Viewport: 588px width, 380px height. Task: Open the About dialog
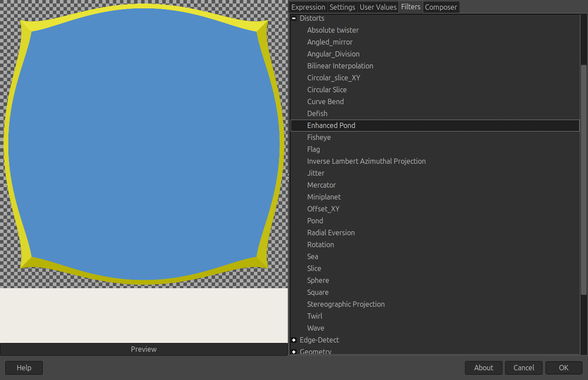484,368
